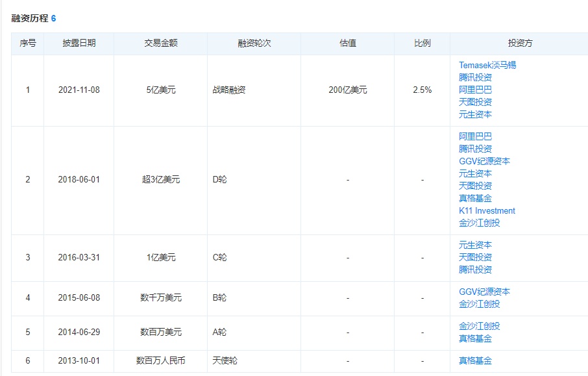The image size is (588, 376).
Task: Click the 序号 column header
Action: coord(28,44)
